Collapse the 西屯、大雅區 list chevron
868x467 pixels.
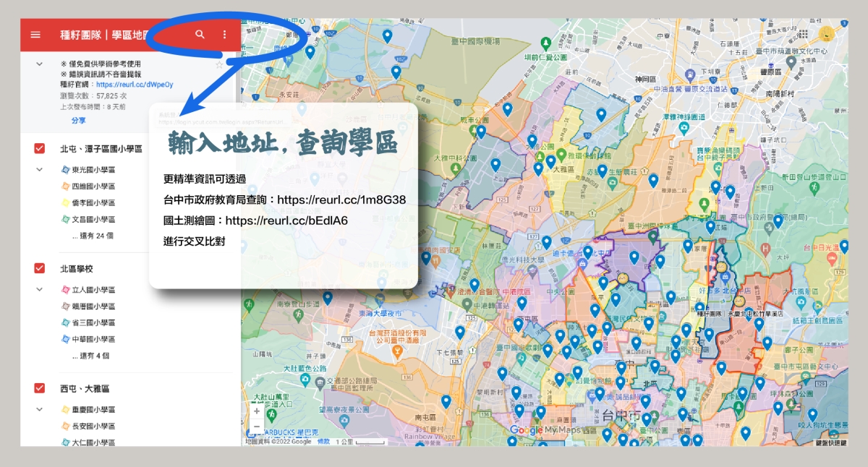(x=40, y=410)
